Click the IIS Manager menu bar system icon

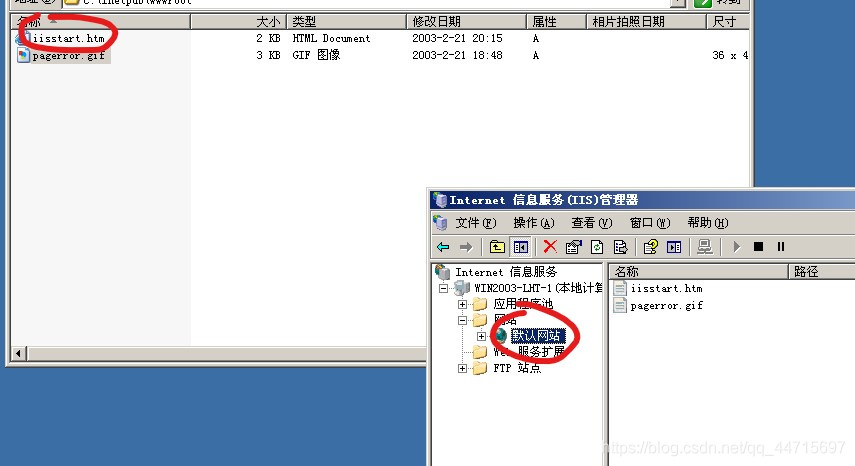(440, 222)
